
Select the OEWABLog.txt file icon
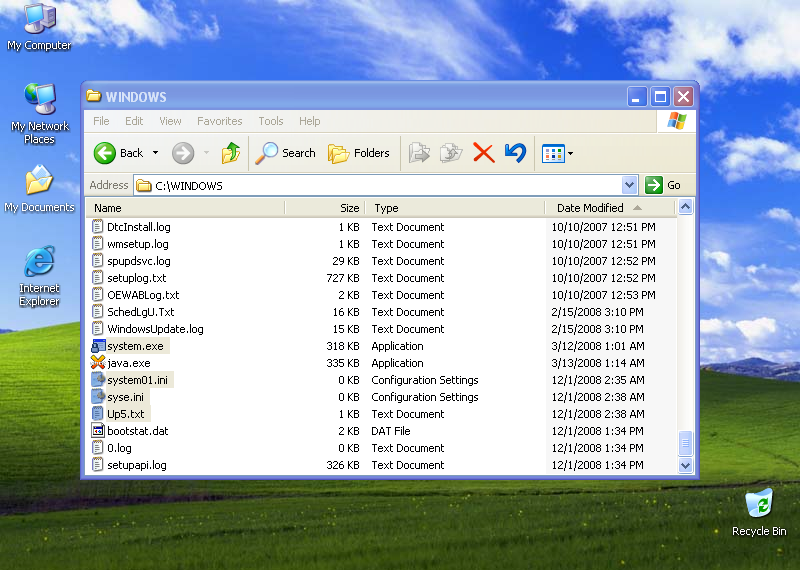pos(97,294)
